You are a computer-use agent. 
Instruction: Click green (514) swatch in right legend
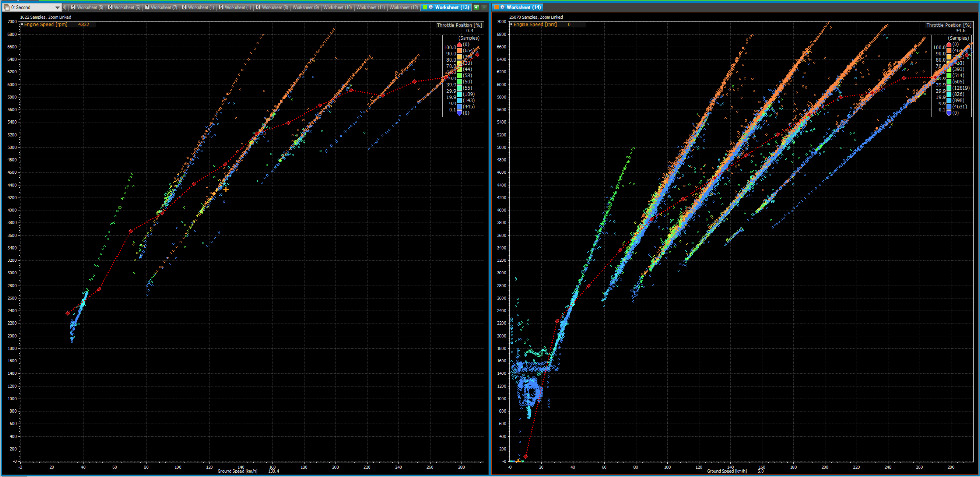pyautogui.click(x=949, y=75)
